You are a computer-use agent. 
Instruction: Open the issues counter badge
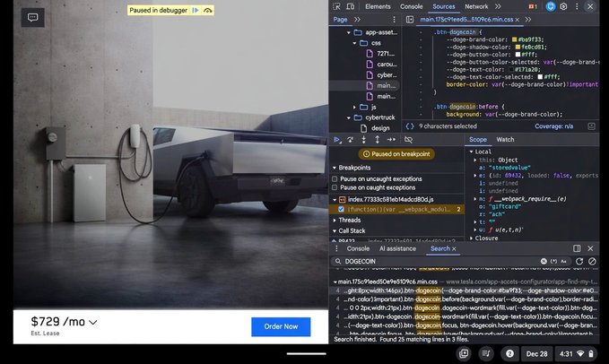point(533,6)
